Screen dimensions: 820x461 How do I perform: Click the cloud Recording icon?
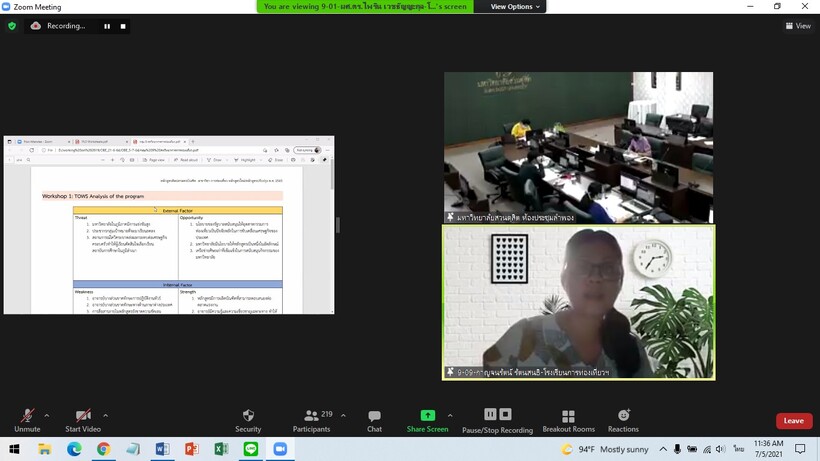click(36, 26)
